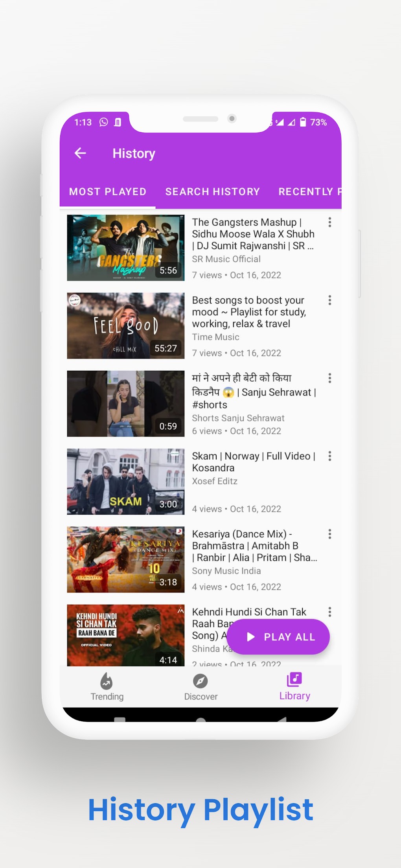Go to Trending flame icon
Image resolution: width=401 pixels, height=868 pixels.
click(x=107, y=681)
